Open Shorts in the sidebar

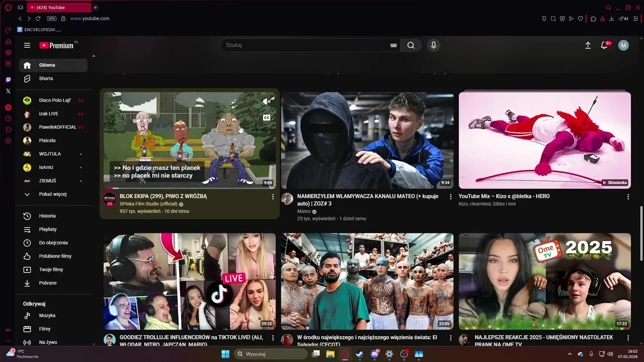(x=53, y=78)
